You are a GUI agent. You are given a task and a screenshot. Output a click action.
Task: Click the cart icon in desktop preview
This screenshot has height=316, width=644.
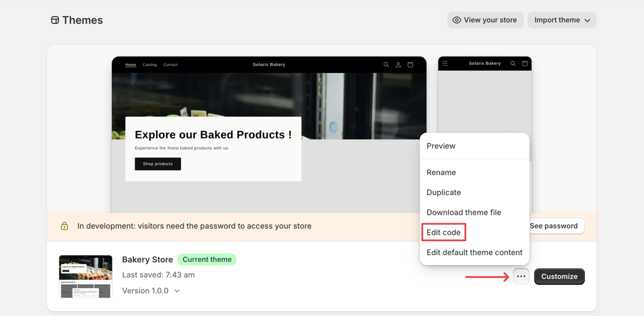(410, 64)
